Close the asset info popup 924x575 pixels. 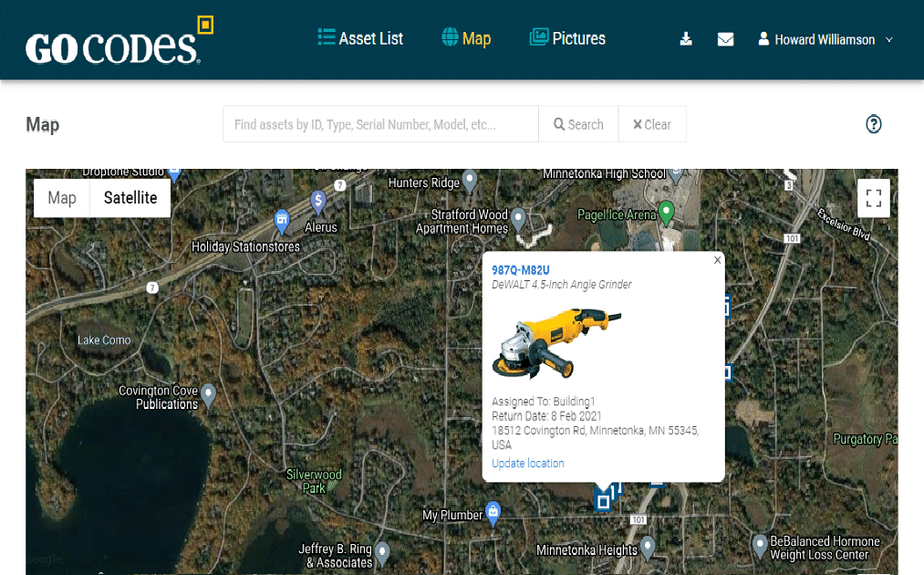(x=717, y=260)
